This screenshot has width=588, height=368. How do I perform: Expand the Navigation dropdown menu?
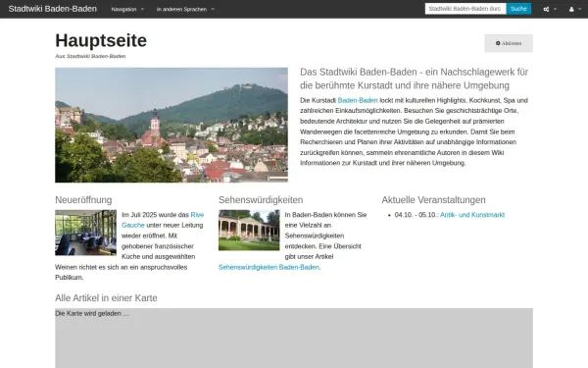tap(127, 9)
